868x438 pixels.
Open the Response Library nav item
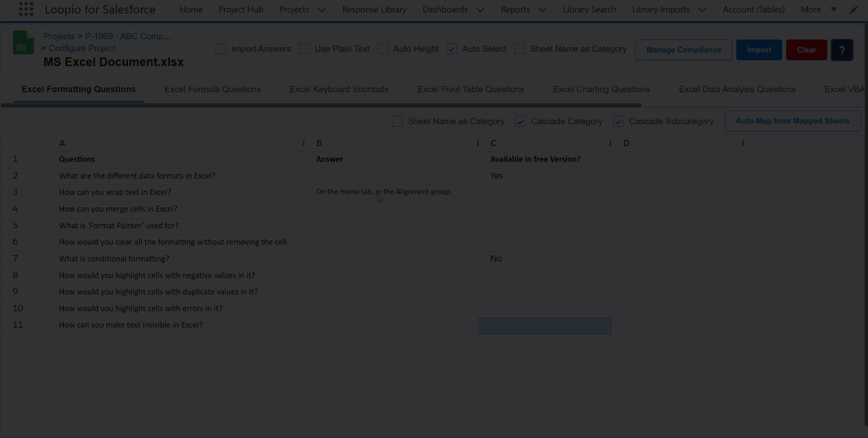click(374, 10)
